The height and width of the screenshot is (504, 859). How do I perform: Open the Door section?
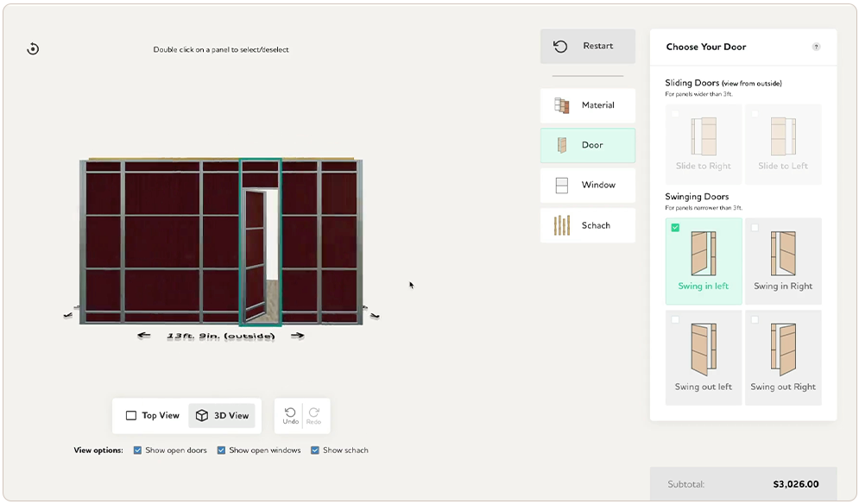pyautogui.click(x=587, y=145)
